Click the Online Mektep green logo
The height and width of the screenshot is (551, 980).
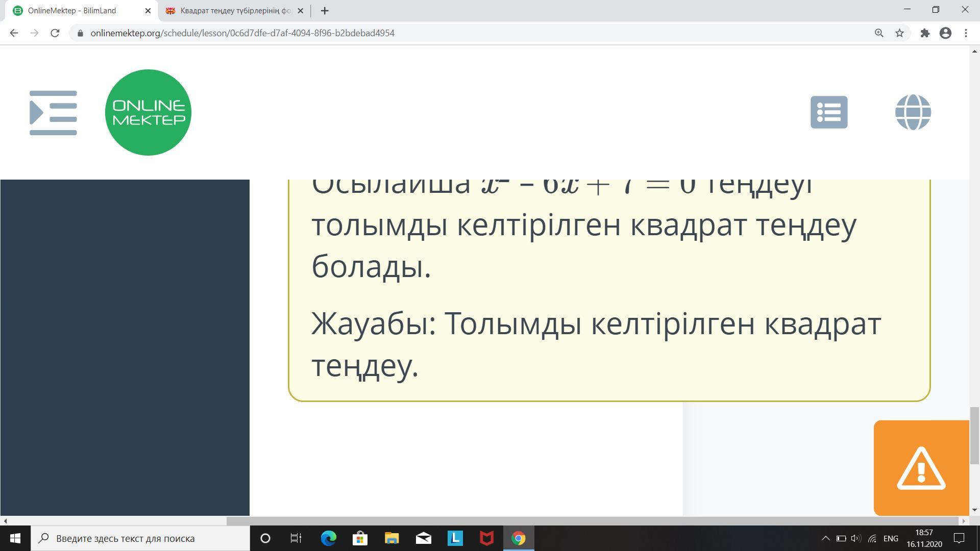point(148,112)
